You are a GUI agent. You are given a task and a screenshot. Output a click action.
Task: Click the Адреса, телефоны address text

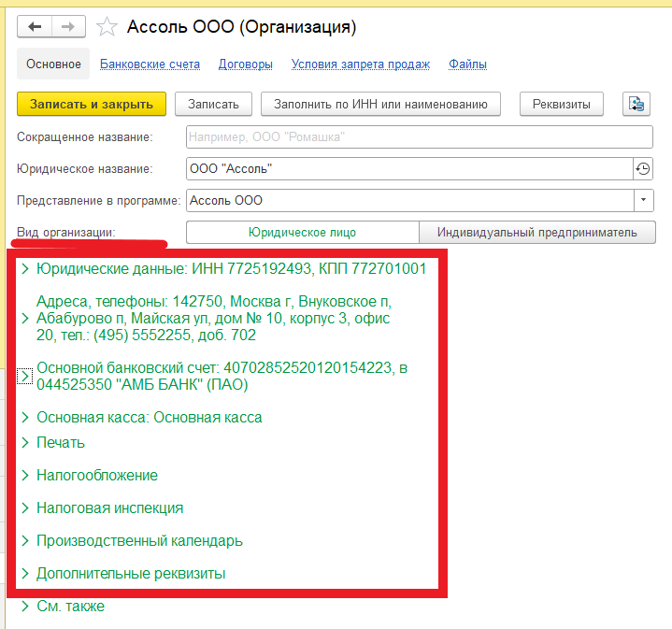pos(214,319)
